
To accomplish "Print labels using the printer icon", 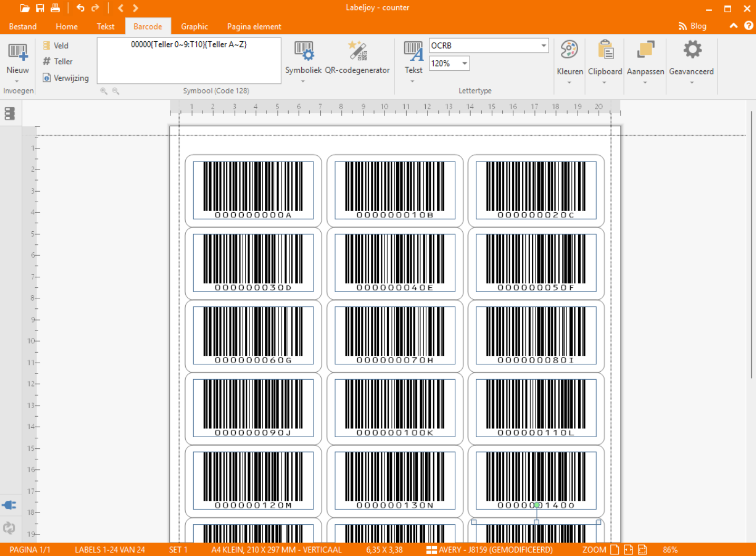I will (55, 8).
